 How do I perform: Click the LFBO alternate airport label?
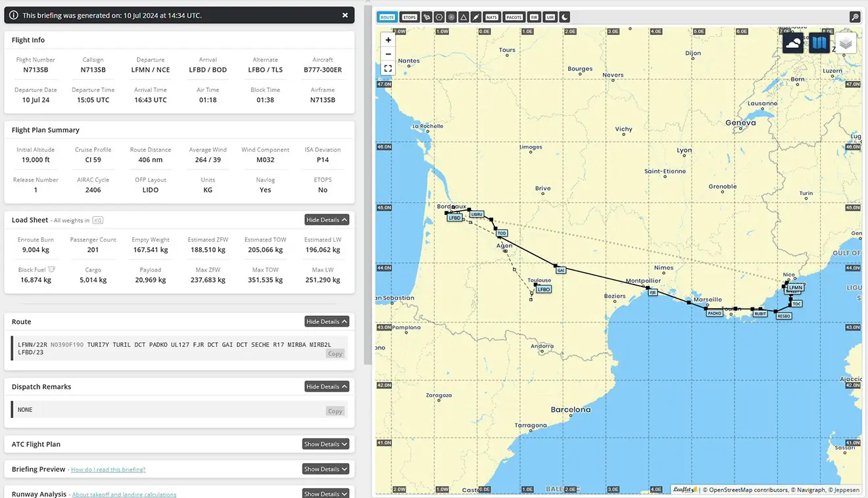(543, 289)
